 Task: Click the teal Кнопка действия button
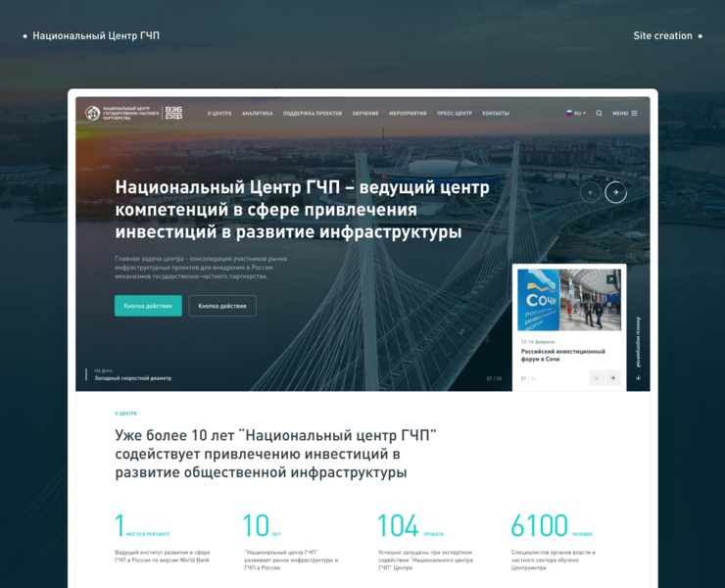click(x=148, y=306)
